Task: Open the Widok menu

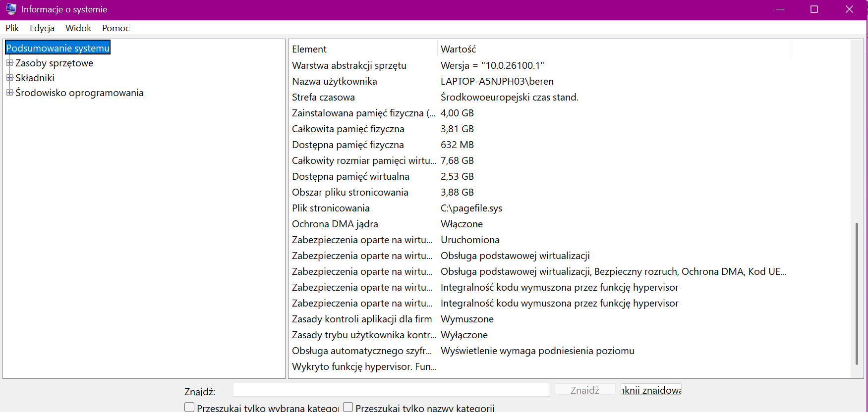Action: coord(78,28)
